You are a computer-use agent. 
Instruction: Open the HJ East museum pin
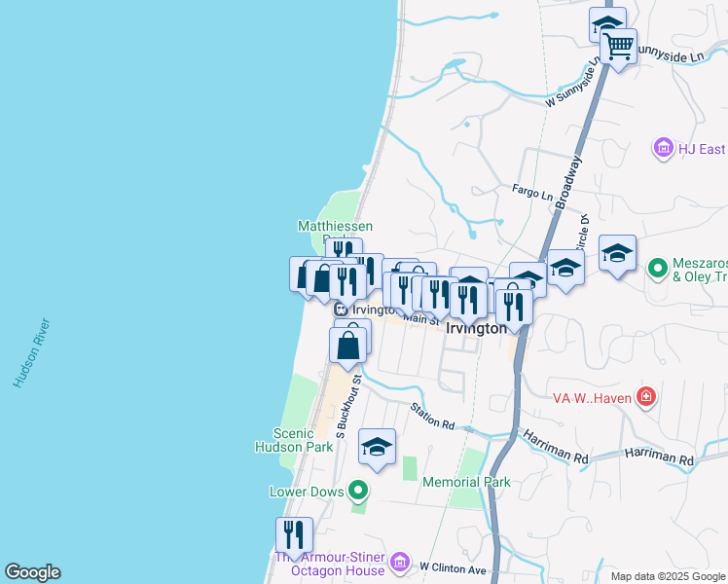[664, 148]
